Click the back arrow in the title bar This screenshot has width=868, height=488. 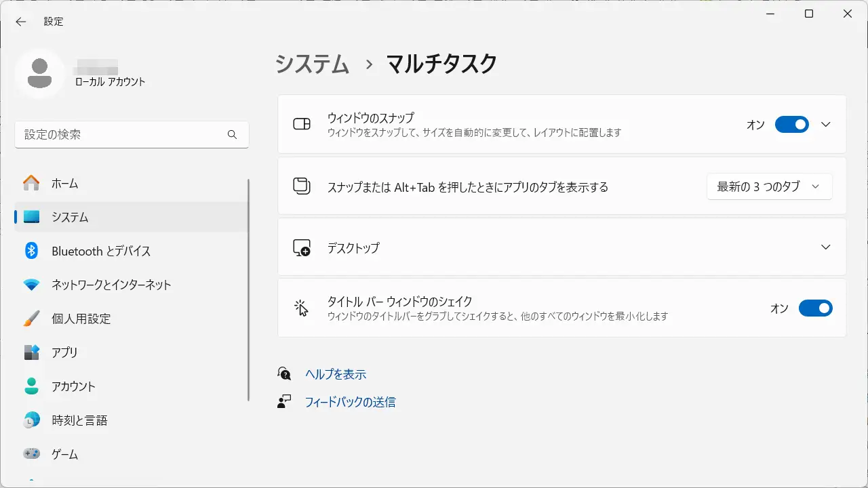point(21,22)
